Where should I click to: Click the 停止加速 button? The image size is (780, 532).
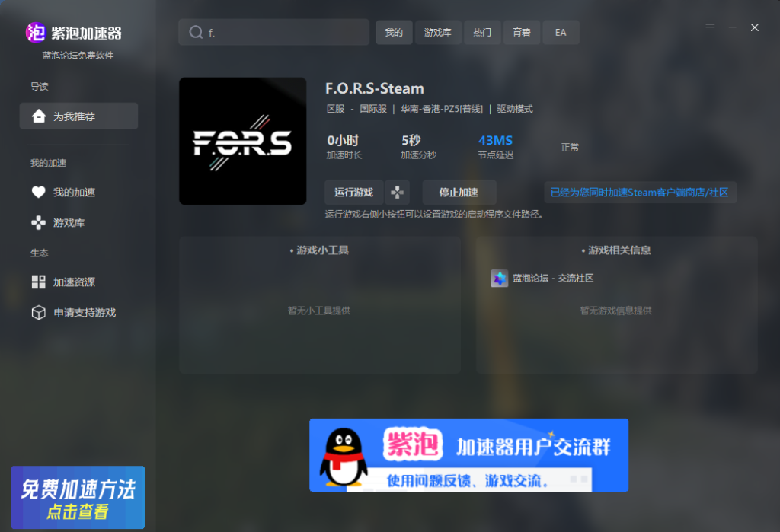click(459, 192)
